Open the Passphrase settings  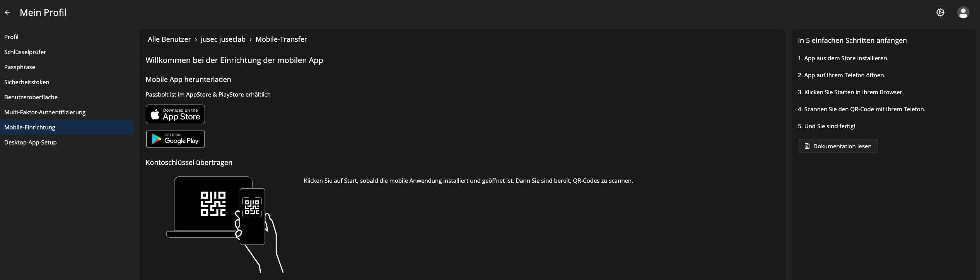tap(20, 67)
